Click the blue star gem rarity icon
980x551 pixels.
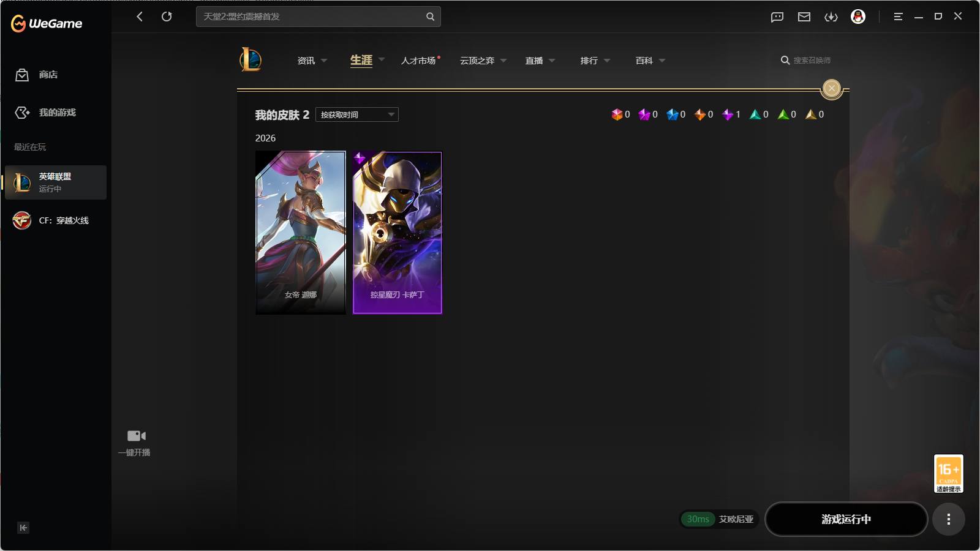(x=672, y=114)
